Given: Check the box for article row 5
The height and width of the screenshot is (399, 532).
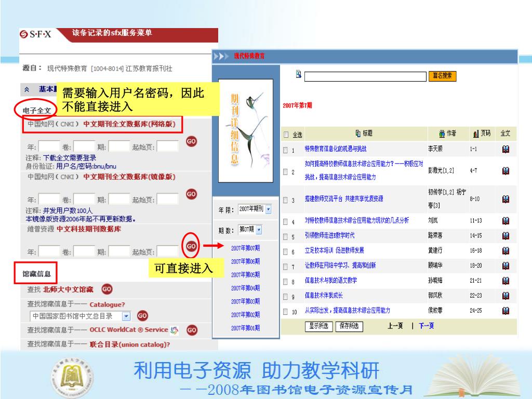Looking at the screenshot, I should click(285, 237).
